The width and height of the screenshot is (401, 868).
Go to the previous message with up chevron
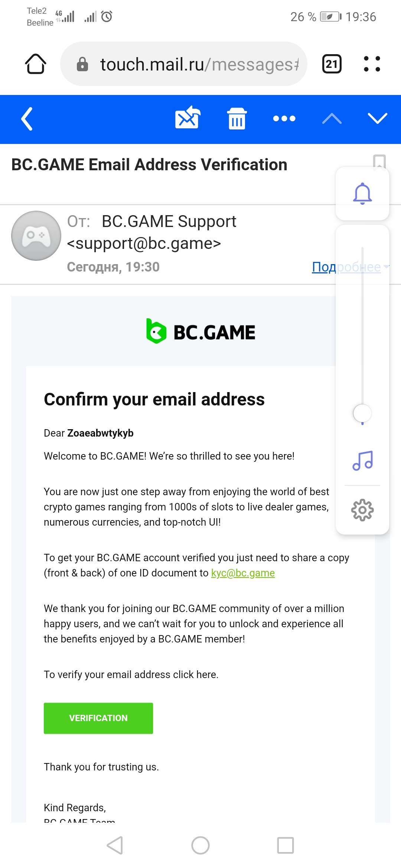point(332,119)
